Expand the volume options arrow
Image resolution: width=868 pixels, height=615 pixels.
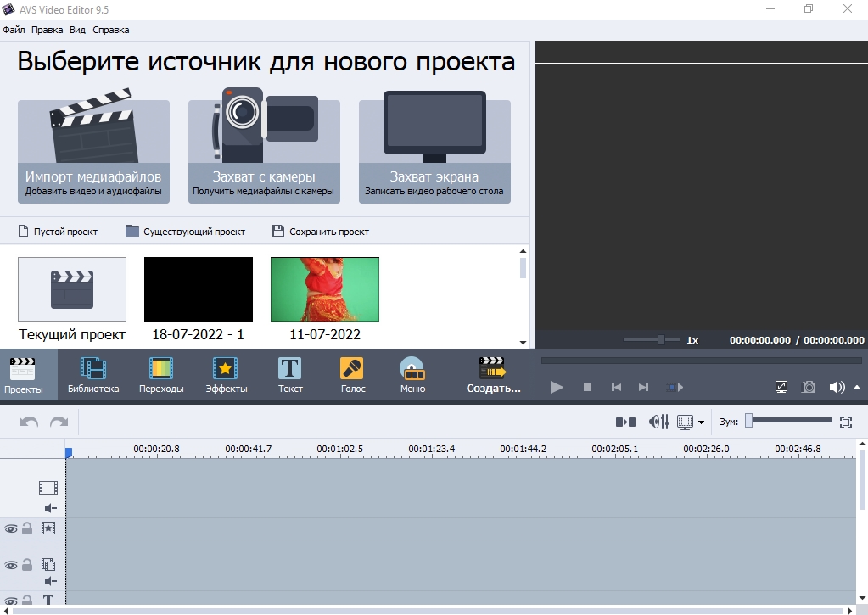click(857, 387)
